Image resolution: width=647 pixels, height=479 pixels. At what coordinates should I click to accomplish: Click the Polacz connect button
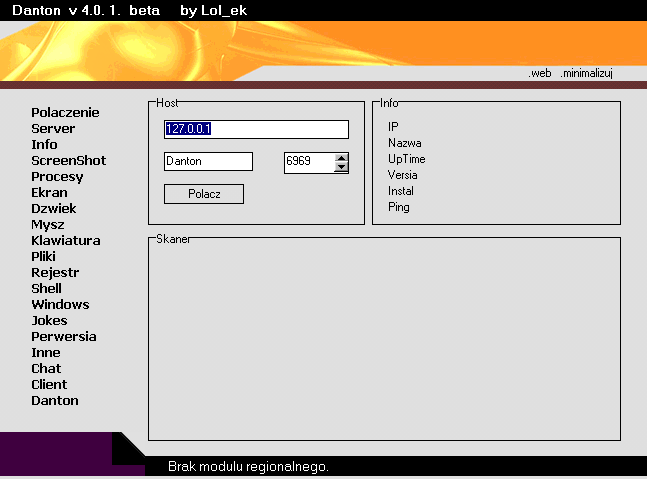204,194
